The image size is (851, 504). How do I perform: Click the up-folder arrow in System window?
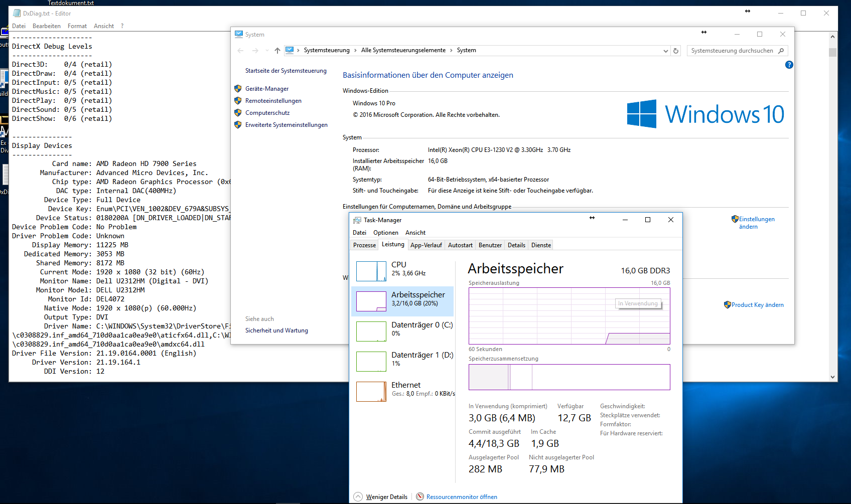pos(277,51)
